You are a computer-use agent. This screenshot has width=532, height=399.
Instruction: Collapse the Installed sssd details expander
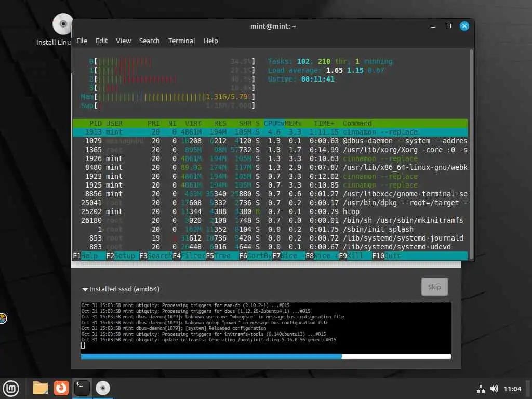point(85,289)
